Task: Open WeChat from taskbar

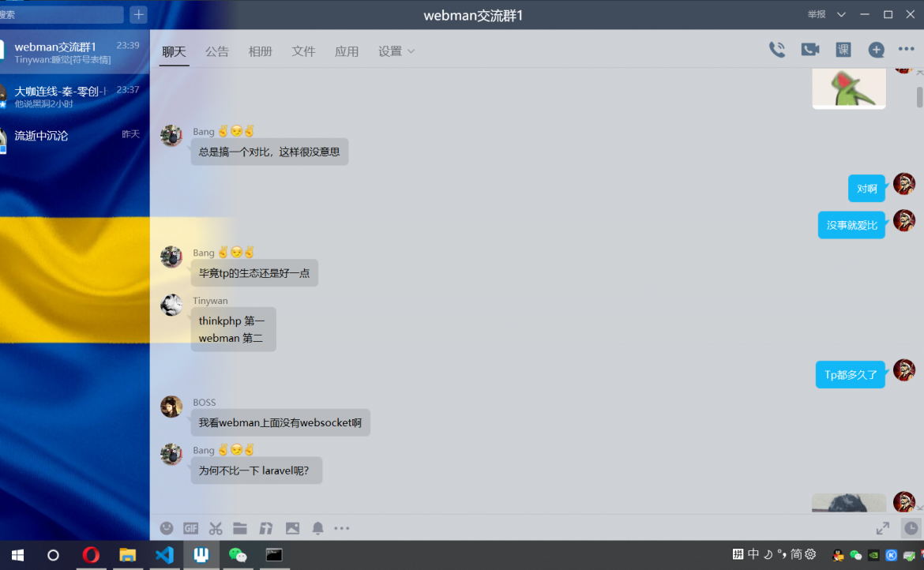Action: 238,555
